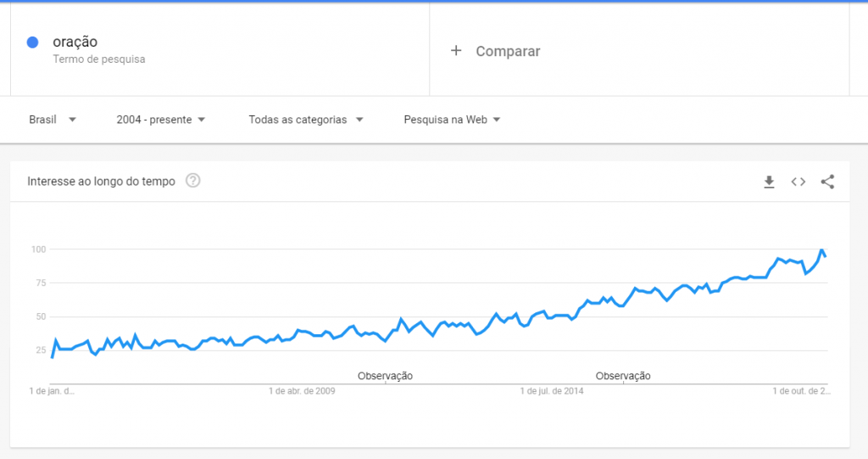
Task: Open the embed code icon
Action: coord(798,182)
